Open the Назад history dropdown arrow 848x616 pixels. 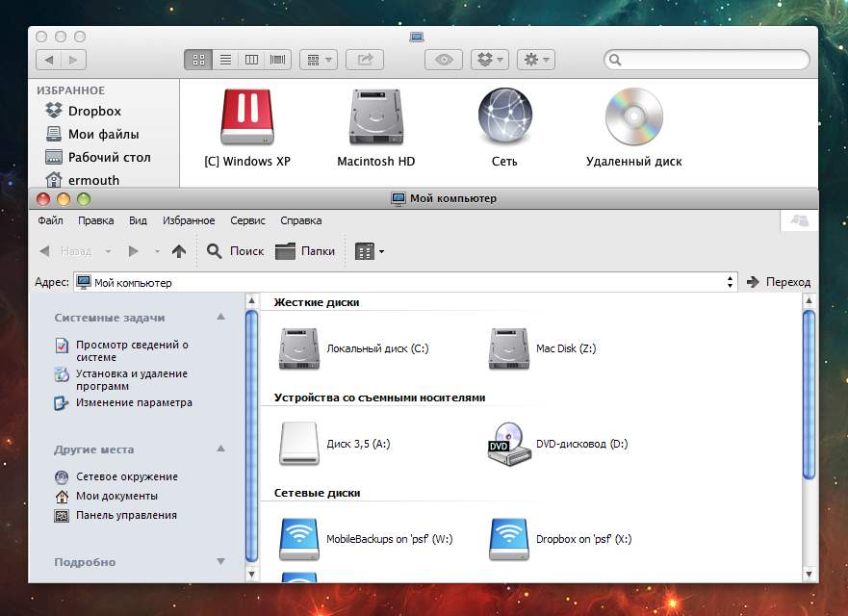[108, 251]
